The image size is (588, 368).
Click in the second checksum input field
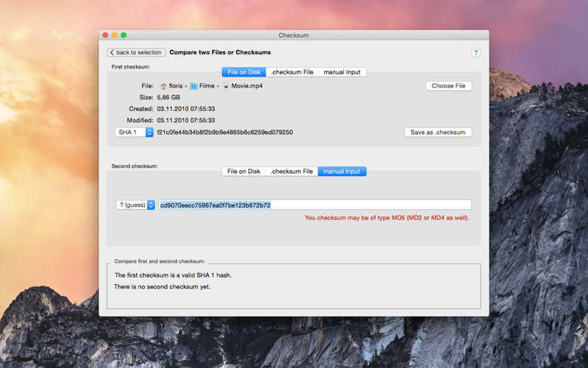[315, 205]
